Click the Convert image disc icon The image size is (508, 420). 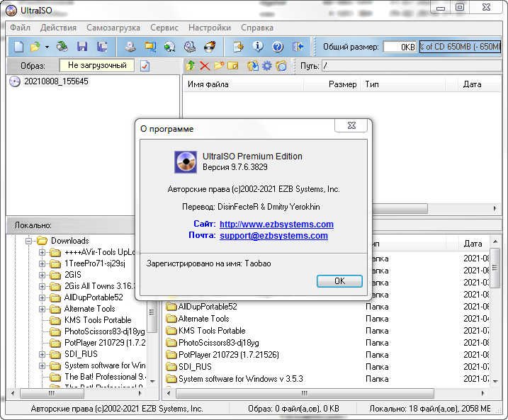(170, 47)
